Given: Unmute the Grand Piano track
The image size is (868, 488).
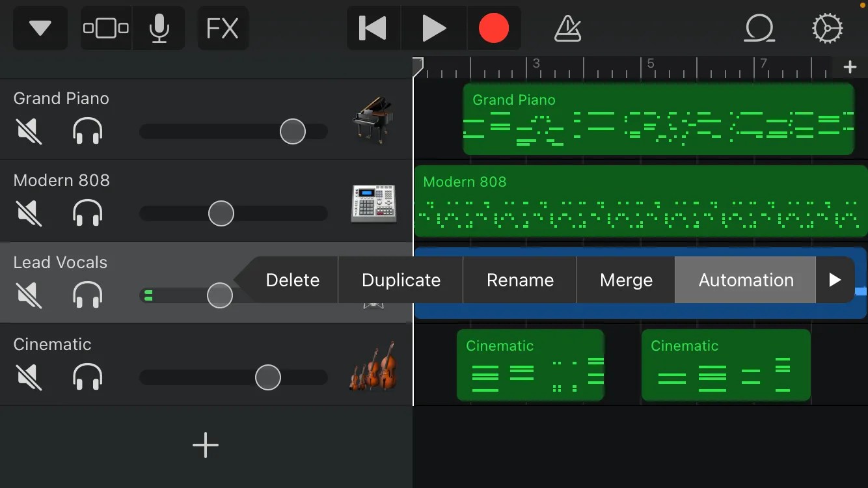Looking at the screenshot, I should tap(29, 131).
